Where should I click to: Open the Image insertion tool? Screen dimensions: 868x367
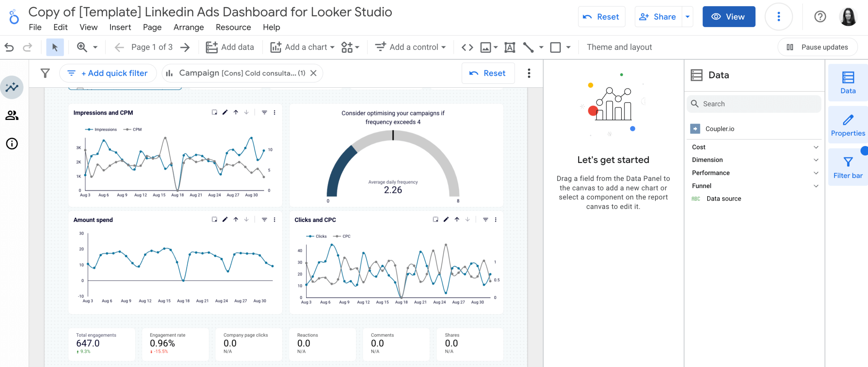point(486,47)
